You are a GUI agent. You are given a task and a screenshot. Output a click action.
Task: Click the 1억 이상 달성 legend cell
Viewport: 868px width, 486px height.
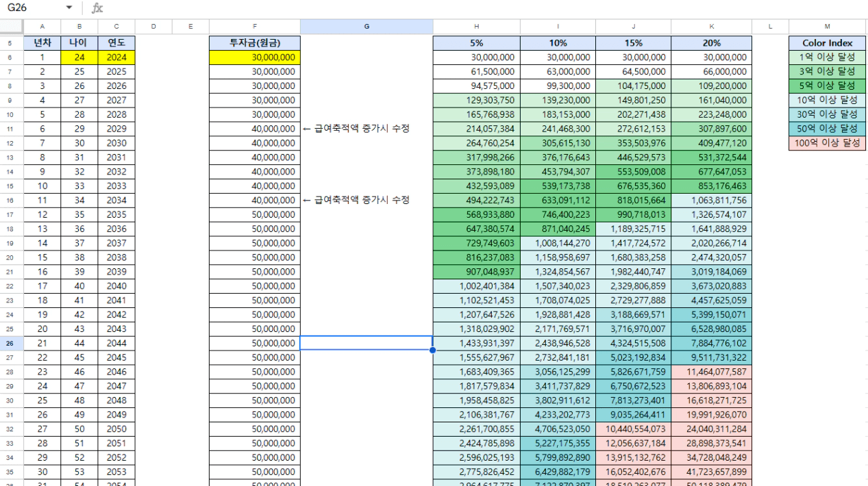point(827,57)
